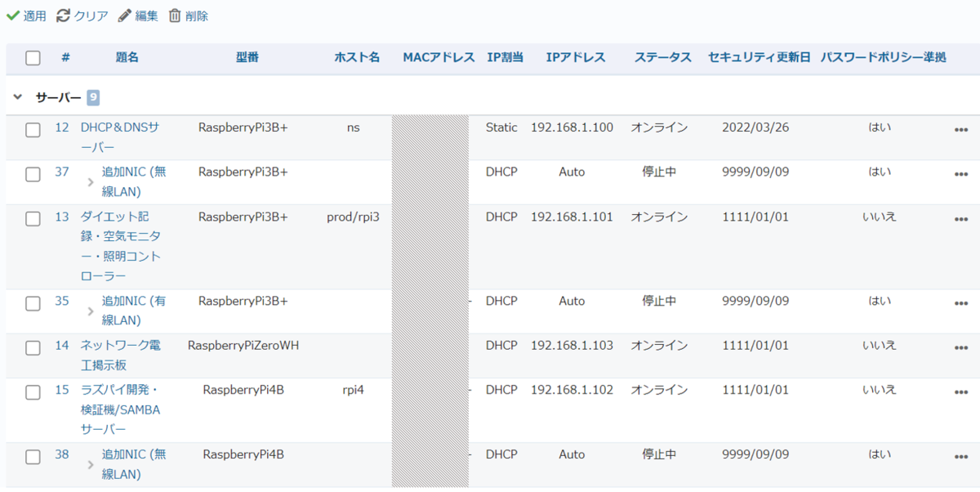Check the box for row 35
The image size is (980, 492).
[x=33, y=303]
